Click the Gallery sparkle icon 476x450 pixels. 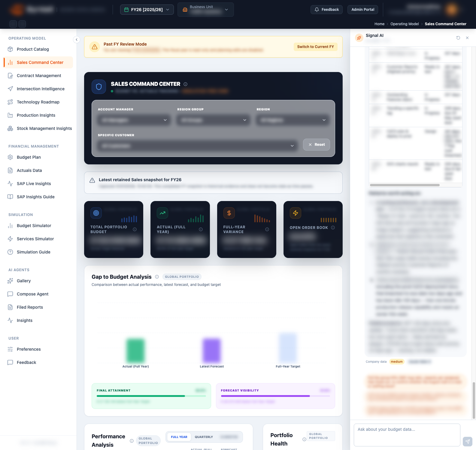(10, 281)
